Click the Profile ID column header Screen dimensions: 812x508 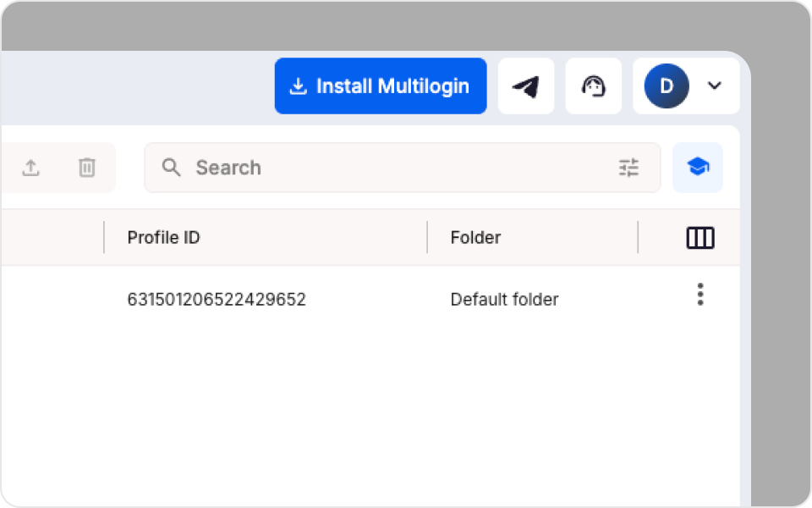(163, 237)
